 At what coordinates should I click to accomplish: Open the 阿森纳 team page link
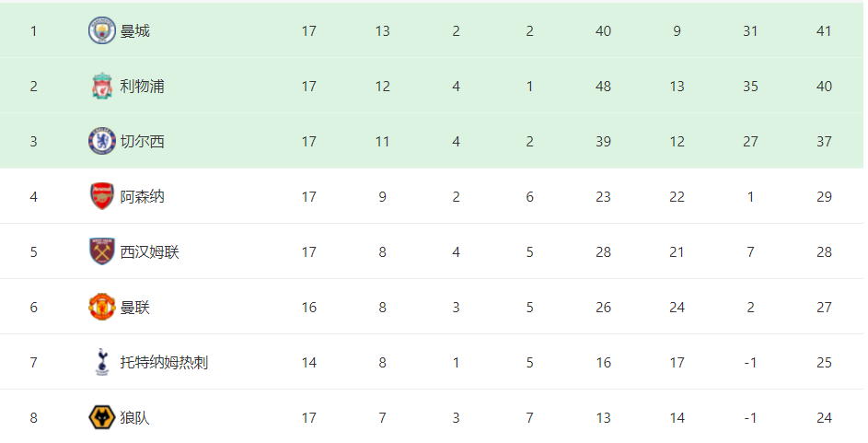(143, 197)
